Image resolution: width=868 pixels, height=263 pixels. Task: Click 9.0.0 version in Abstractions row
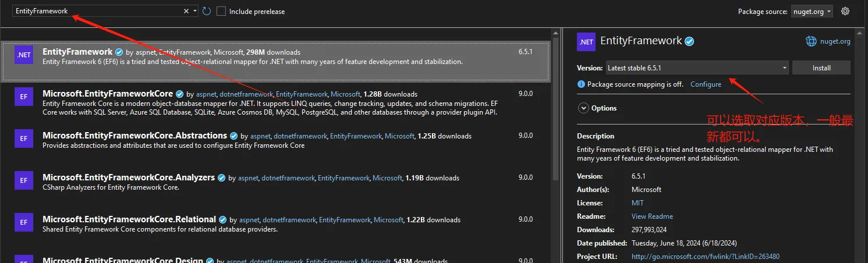click(526, 136)
